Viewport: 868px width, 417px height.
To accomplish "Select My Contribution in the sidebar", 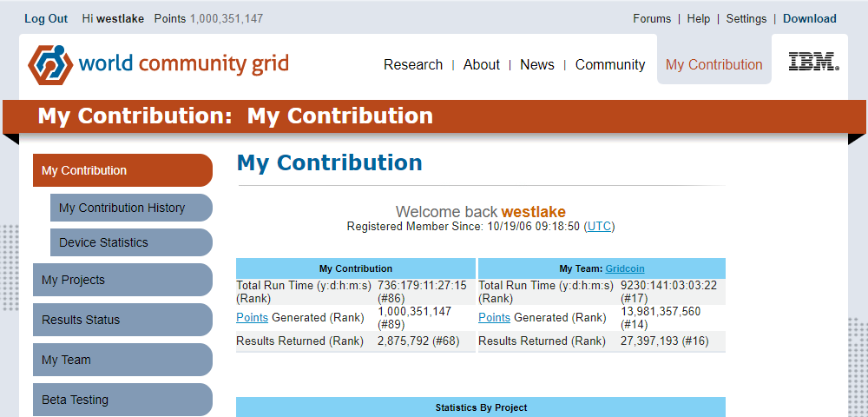I will point(123,170).
